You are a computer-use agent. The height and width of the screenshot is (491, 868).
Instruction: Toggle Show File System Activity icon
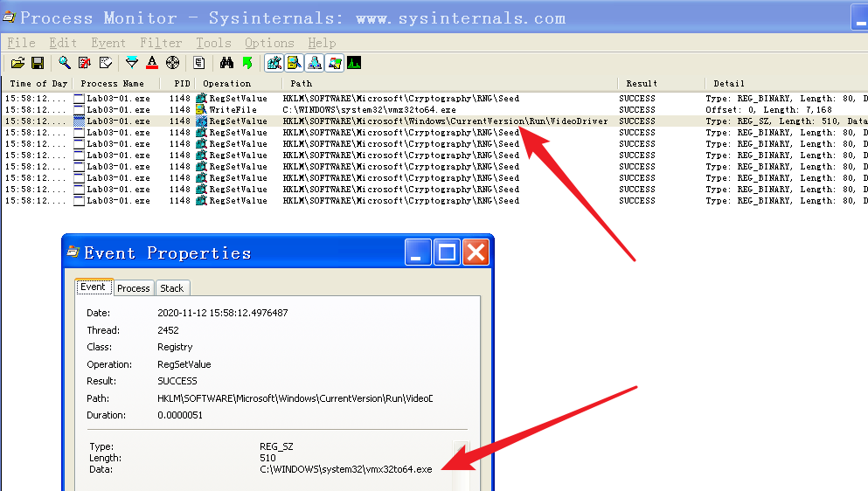pos(294,63)
